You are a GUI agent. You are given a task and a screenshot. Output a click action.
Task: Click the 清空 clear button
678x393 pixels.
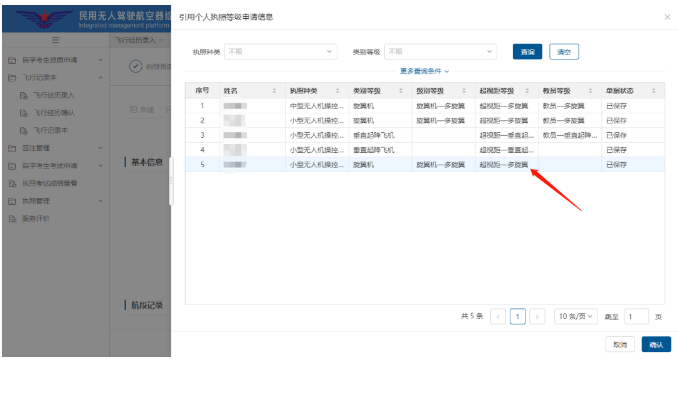pos(564,52)
